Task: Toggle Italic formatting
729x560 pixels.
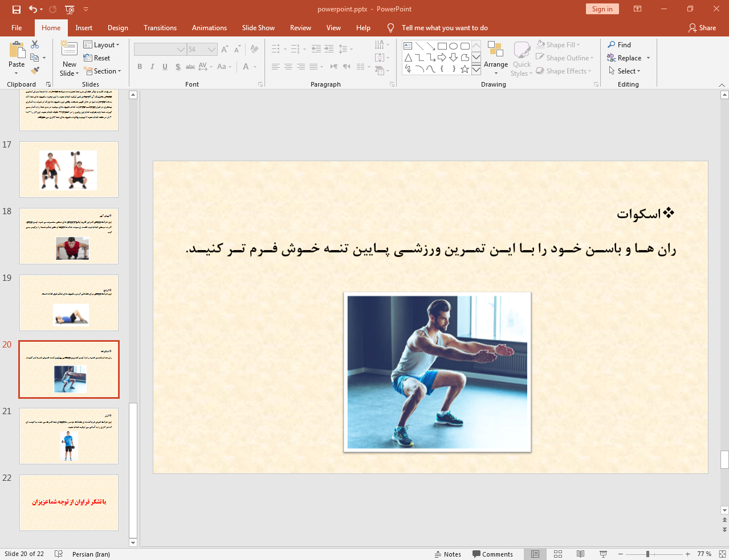Action: (152, 67)
